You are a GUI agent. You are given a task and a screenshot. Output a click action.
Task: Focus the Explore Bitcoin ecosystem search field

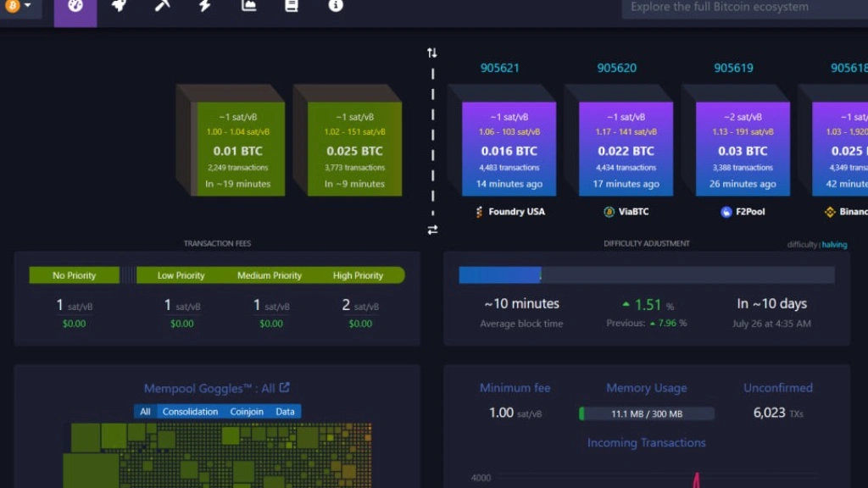744,8
